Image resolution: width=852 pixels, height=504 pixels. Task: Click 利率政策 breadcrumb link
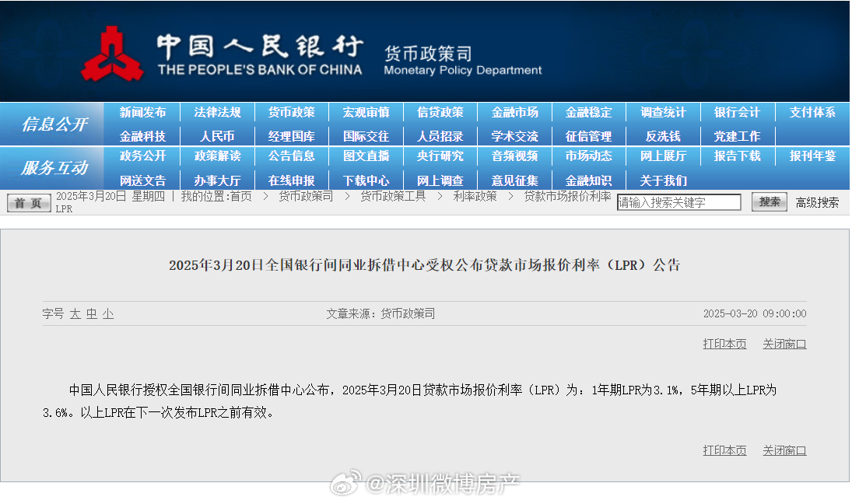(x=475, y=196)
